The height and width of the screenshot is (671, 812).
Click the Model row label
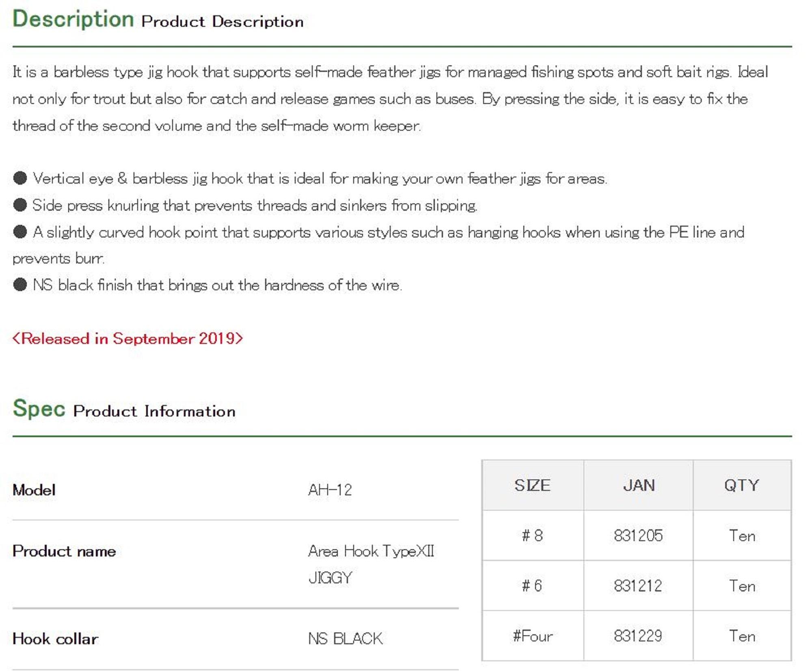pos(34,490)
